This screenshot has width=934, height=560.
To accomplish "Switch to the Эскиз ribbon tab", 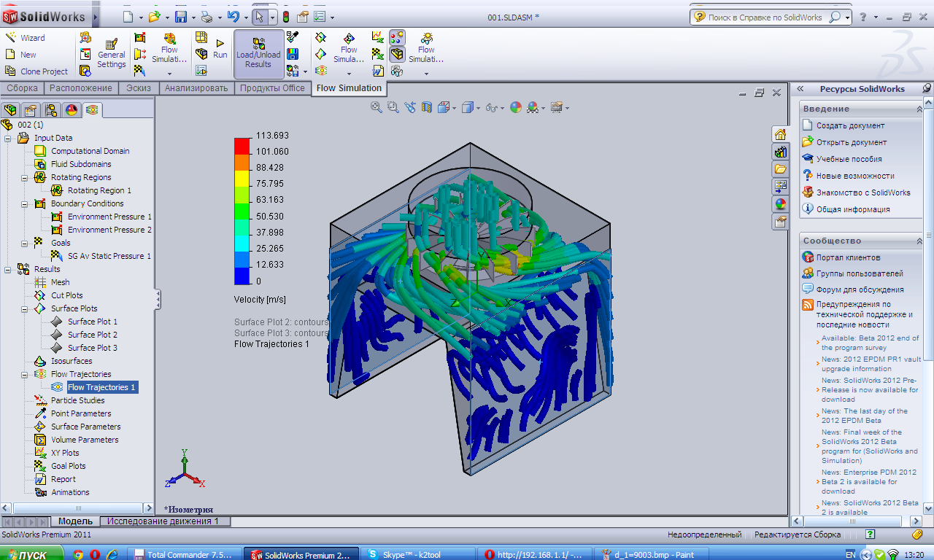I will click(x=138, y=88).
